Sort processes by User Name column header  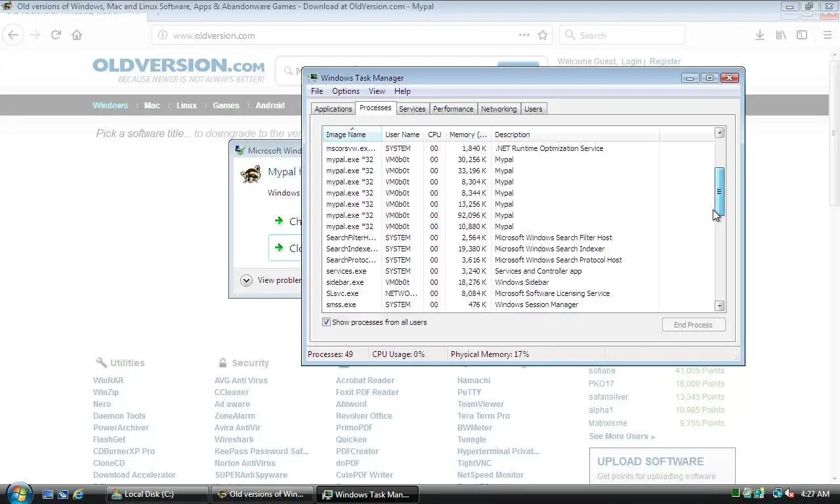[403, 135]
